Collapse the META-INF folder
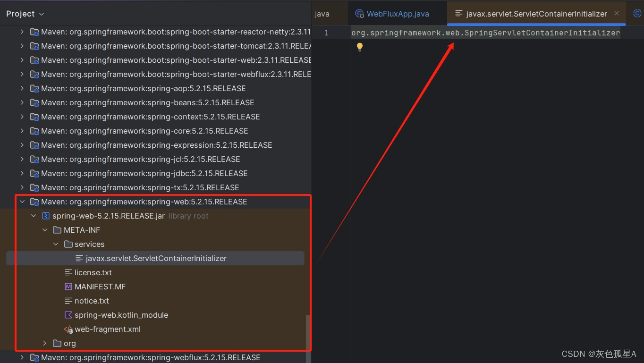The width and height of the screenshot is (644, 363). pos(44,230)
